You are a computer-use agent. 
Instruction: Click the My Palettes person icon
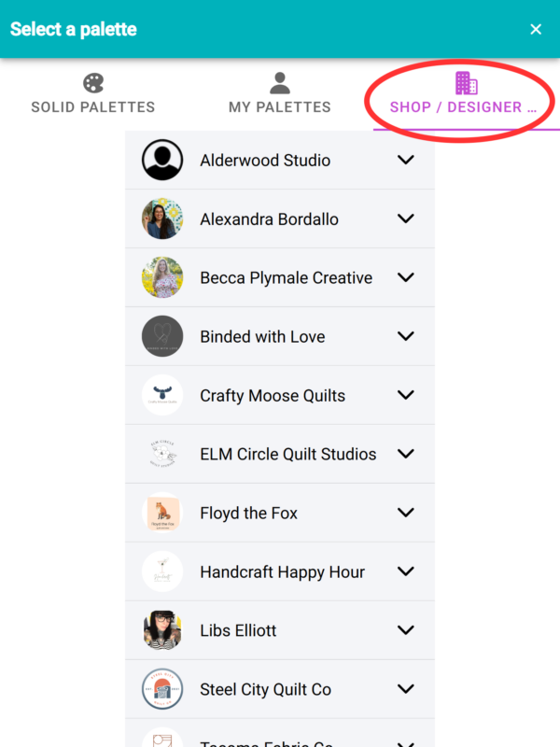(x=280, y=83)
